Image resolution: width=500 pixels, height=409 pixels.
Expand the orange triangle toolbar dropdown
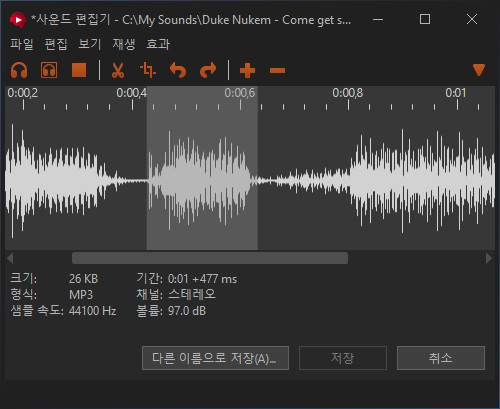(479, 70)
